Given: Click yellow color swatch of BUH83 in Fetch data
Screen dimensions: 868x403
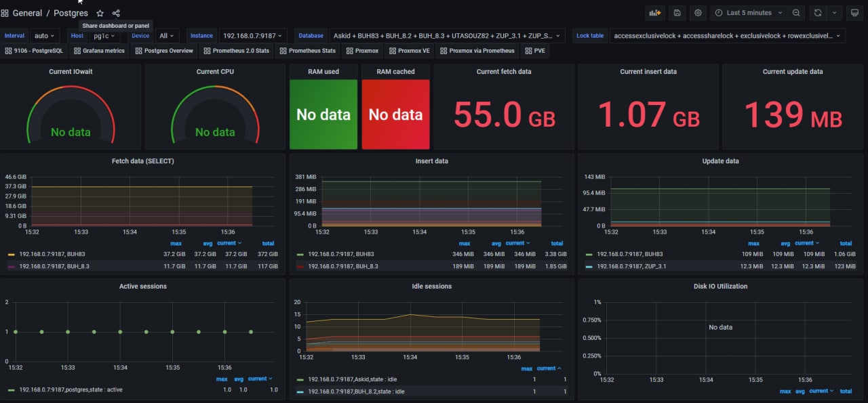Looking at the screenshot, I should [x=11, y=255].
